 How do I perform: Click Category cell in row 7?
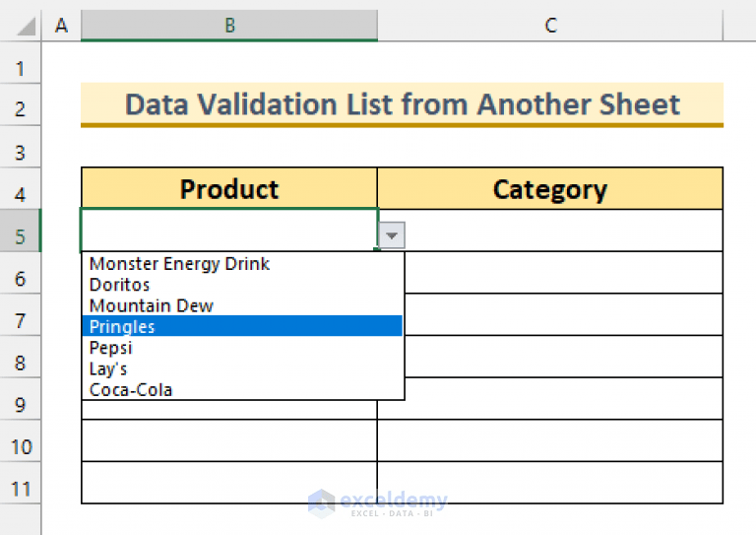pos(563,314)
